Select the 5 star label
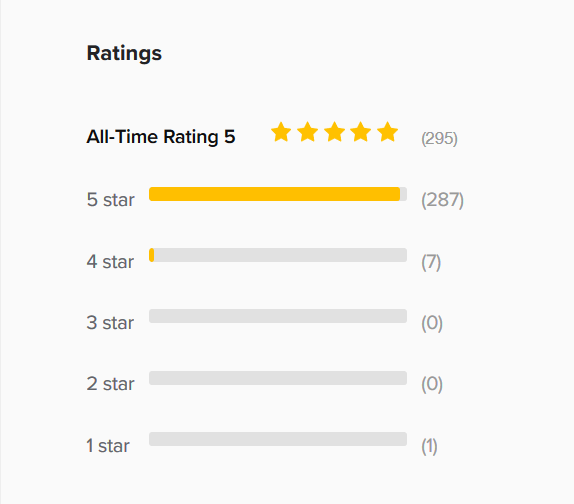Viewport: 574px width, 504px height. 111,200
